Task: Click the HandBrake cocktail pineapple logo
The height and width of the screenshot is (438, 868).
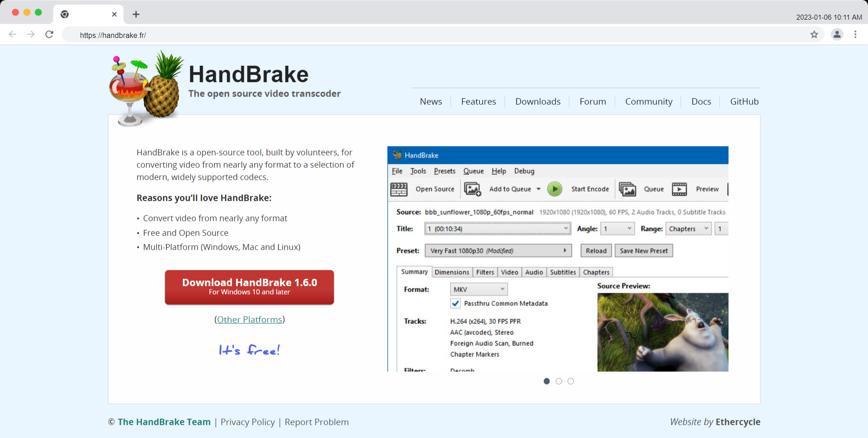Action: 145,89
